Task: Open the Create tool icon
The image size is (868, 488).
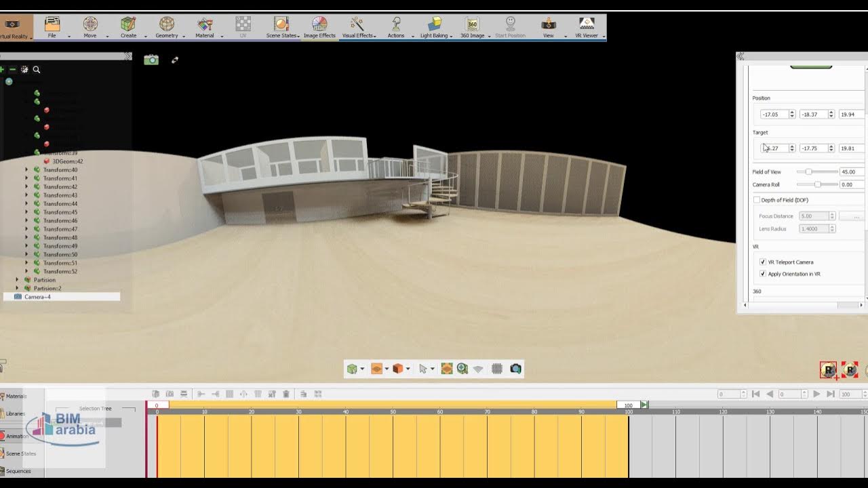Action: (128, 24)
